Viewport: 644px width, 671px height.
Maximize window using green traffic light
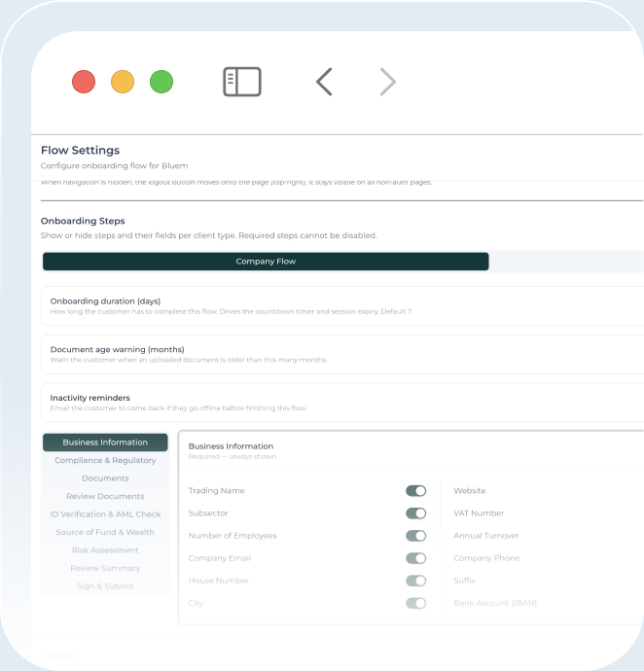(x=161, y=82)
